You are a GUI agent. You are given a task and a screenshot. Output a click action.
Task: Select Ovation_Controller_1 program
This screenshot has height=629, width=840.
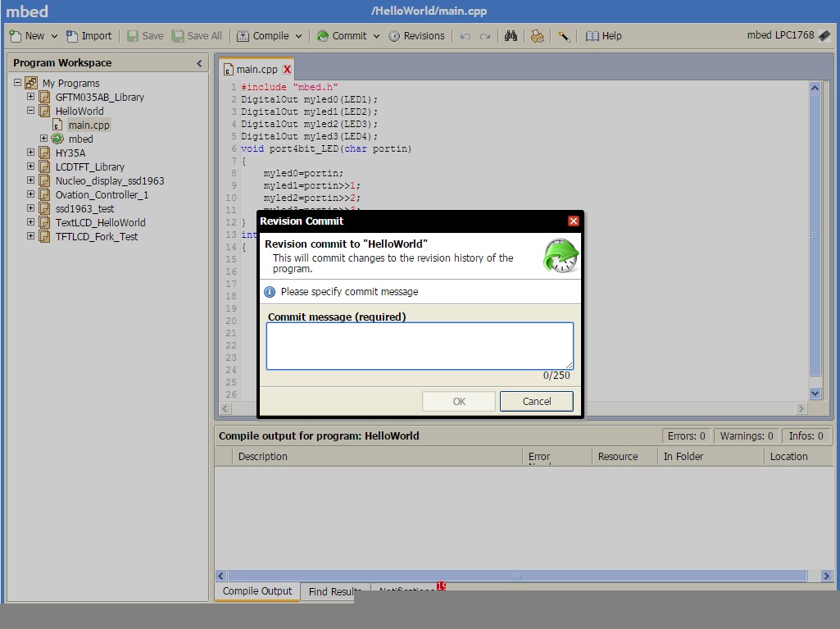tap(102, 194)
